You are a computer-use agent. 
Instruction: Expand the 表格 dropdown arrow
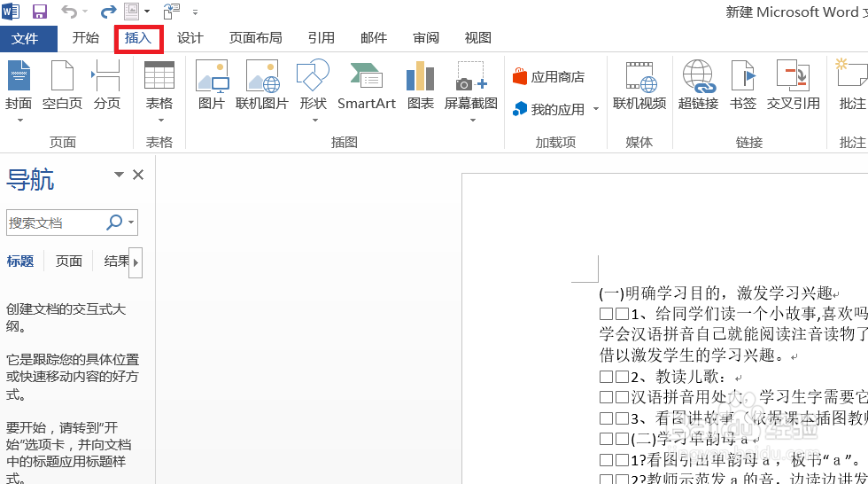pyautogui.click(x=161, y=121)
